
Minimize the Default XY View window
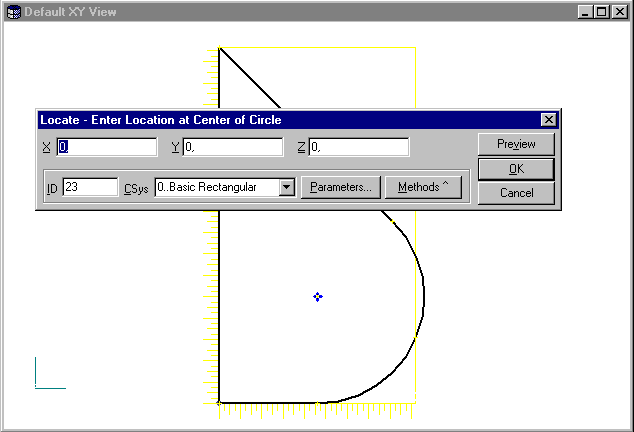click(585, 12)
